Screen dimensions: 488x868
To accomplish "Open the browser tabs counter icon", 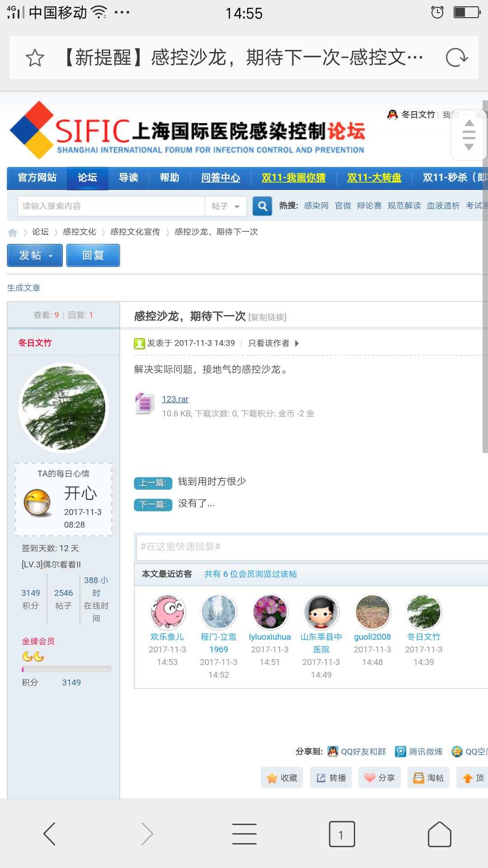I will 342,834.
